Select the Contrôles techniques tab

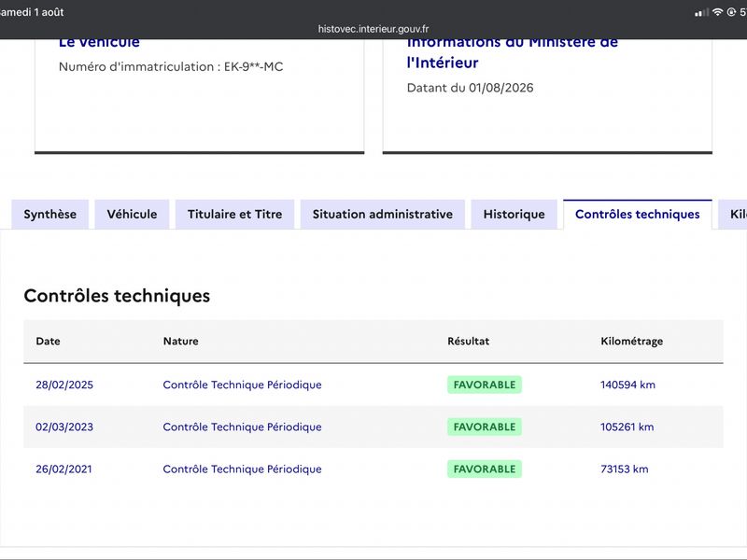click(638, 215)
